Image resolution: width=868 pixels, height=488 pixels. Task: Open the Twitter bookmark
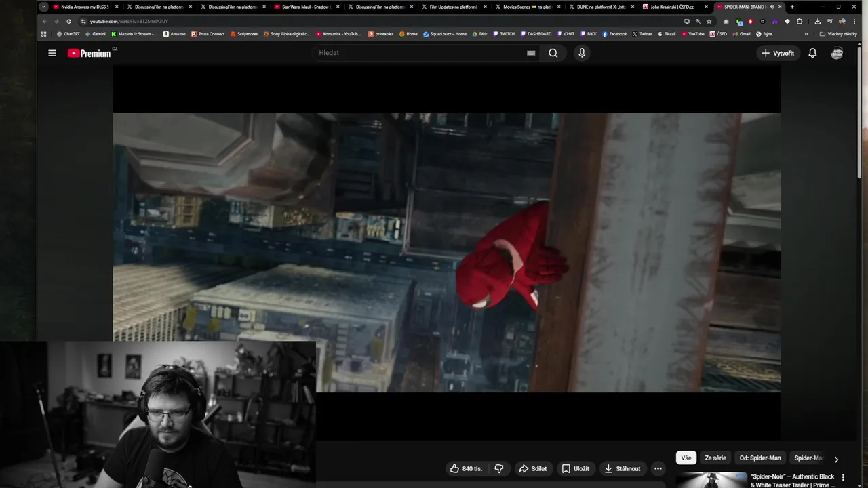642,34
